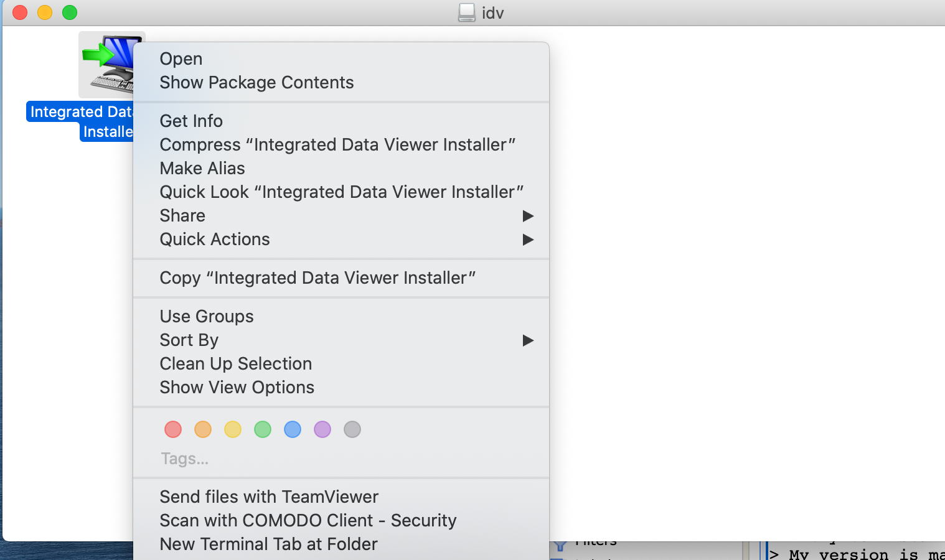Choose Send files with TeamViewer
Image resolution: width=945 pixels, height=560 pixels.
tap(269, 497)
